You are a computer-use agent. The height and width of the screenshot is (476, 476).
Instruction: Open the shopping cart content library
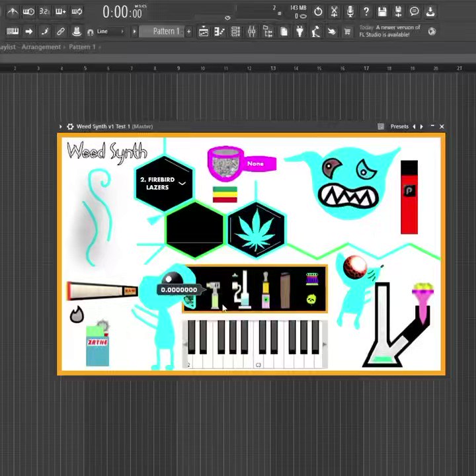(348, 31)
